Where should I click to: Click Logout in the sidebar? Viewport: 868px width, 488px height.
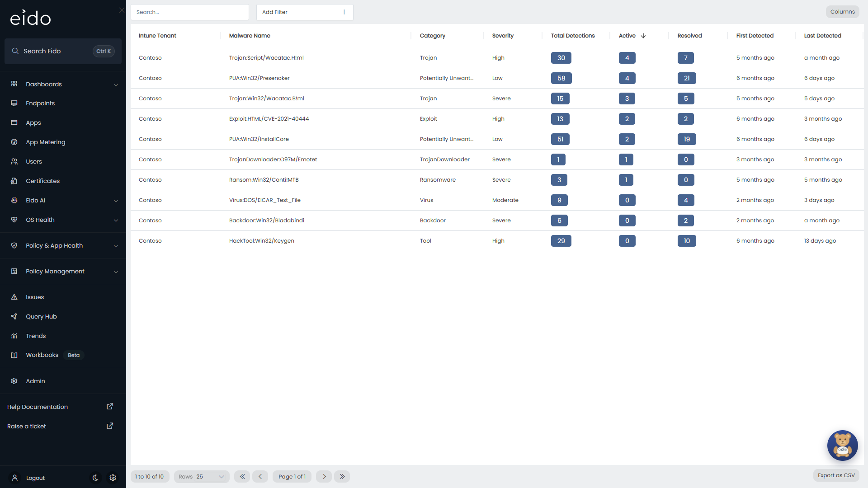tap(35, 478)
